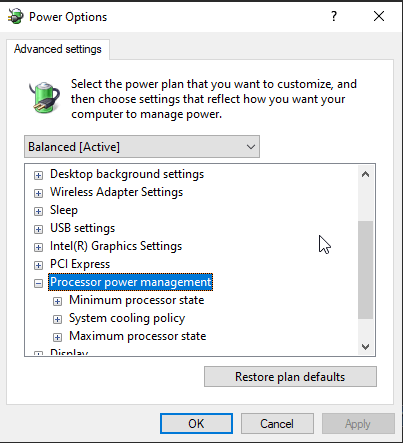
Task: Collapse Processor power management node
Action: (38, 283)
